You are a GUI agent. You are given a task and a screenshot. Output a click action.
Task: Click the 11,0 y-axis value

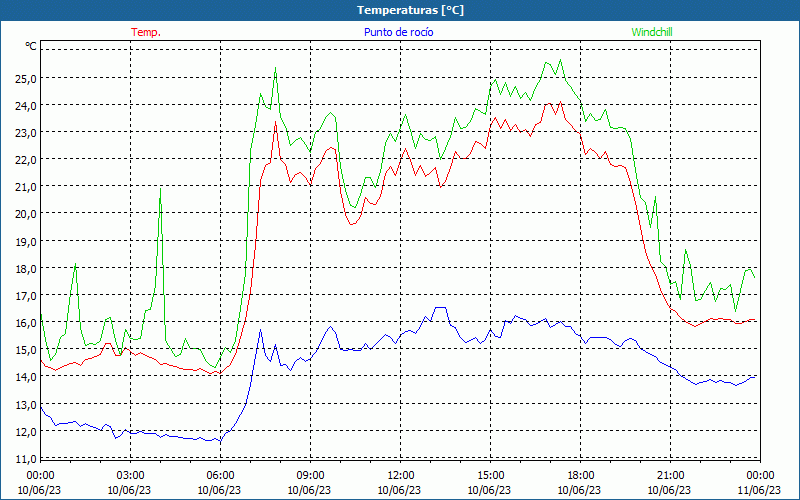pos(26,458)
